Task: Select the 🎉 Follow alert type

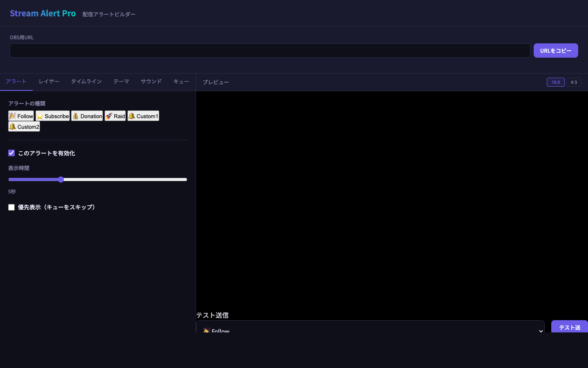Action: coord(21,116)
